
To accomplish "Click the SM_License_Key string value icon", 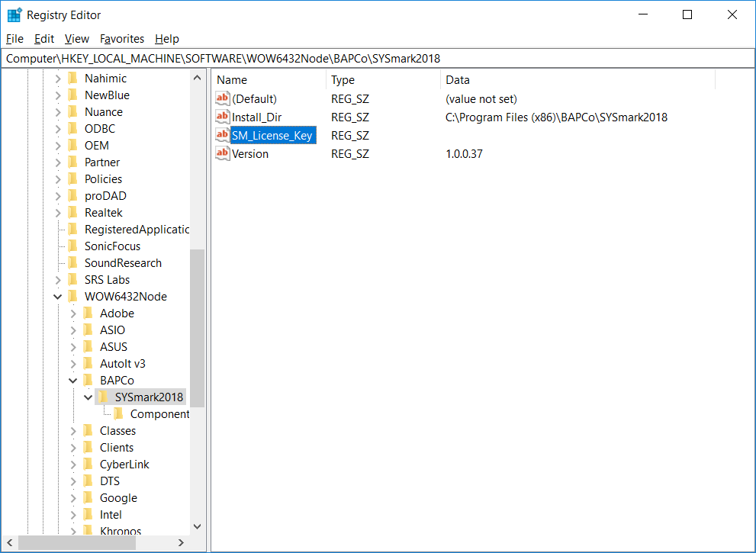I will coord(222,136).
